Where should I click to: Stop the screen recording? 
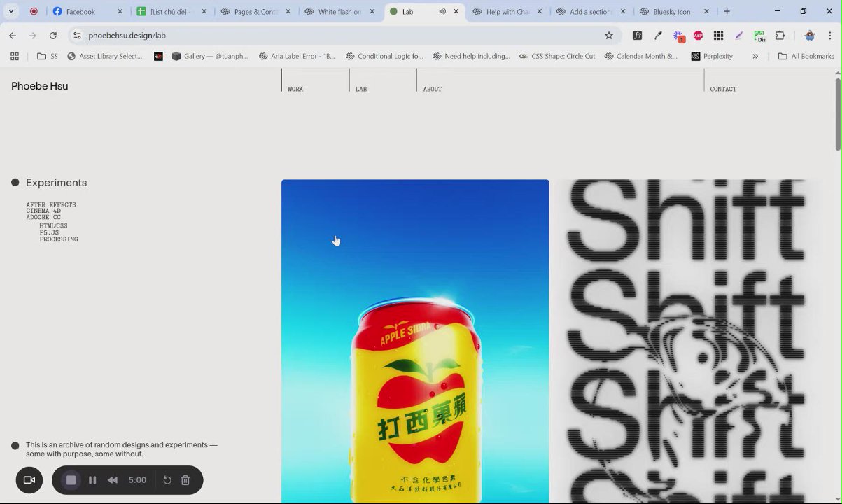tap(71, 480)
